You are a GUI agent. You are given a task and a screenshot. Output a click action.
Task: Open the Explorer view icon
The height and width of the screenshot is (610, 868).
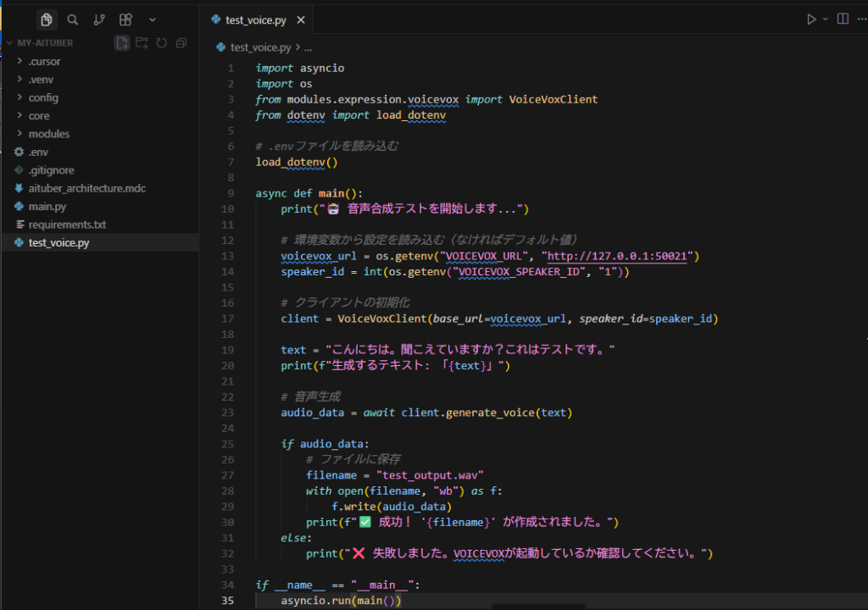(47, 19)
